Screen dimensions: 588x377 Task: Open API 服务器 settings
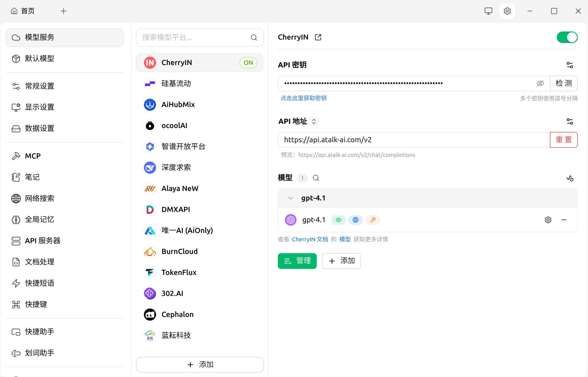[43, 241]
